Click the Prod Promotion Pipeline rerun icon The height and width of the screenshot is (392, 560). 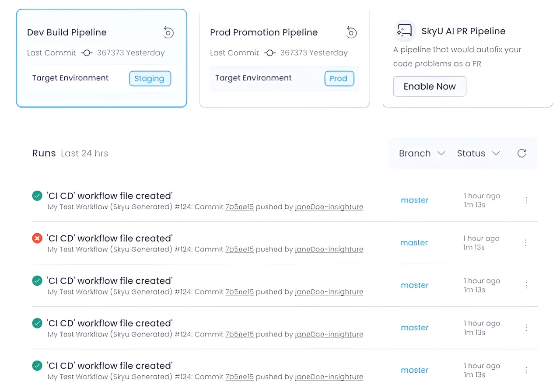click(351, 32)
